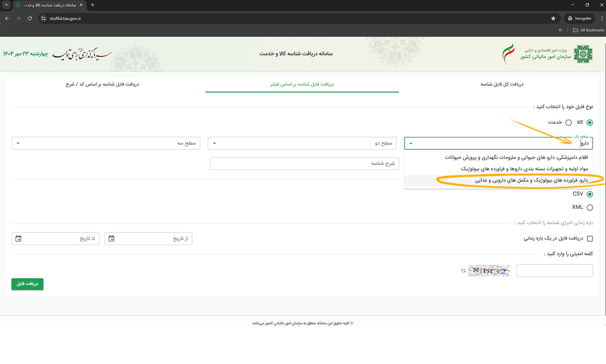Open the 'از تاریخ' calendar icon
606x364 pixels.
tap(111, 239)
